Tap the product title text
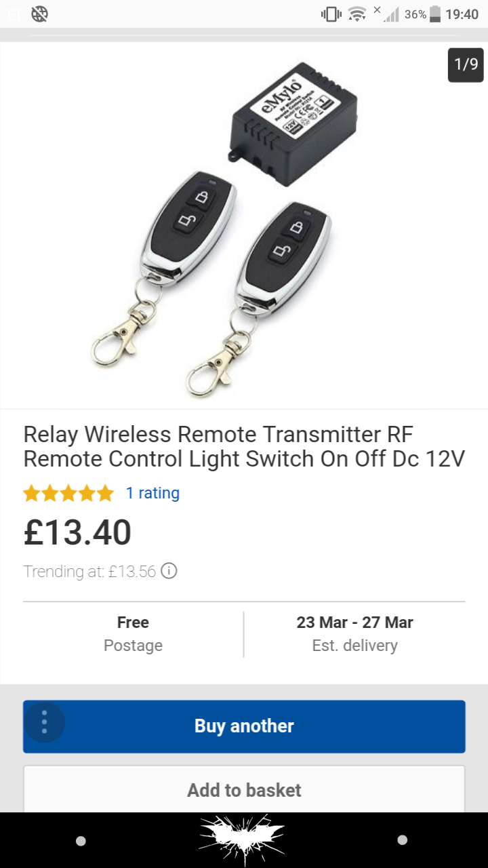This screenshot has width=488, height=868. (244, 446)
